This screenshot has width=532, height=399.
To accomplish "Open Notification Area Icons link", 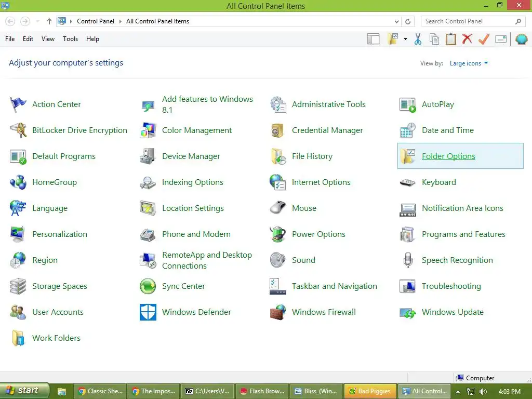I will (462, 208).
